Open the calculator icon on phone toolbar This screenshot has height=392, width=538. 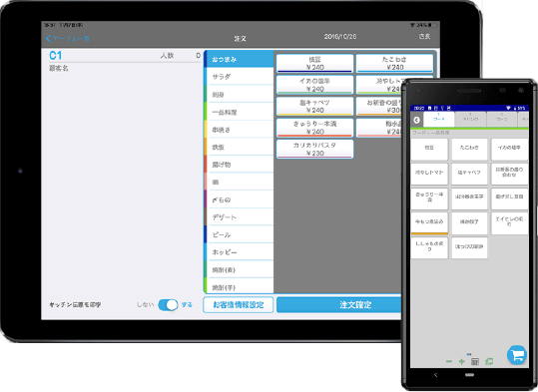click(475, 361)
